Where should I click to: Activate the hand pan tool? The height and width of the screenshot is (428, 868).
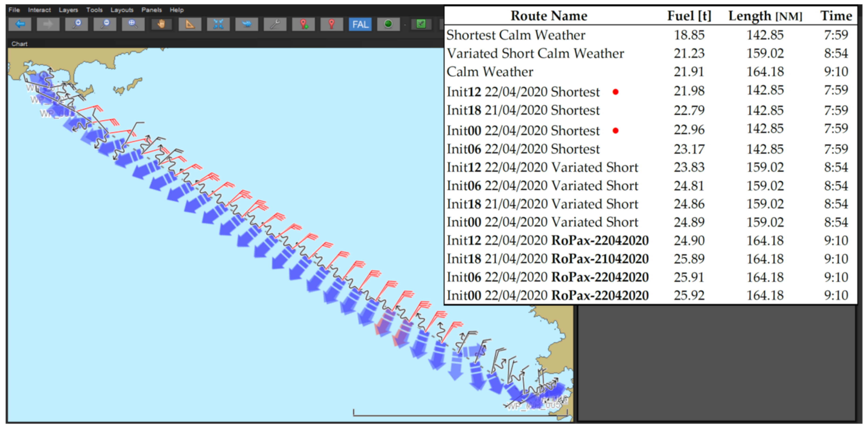[x=161, y=24]
